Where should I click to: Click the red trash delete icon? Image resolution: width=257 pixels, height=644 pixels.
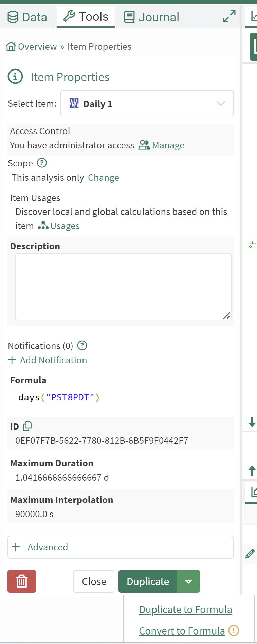coord(22,581)
